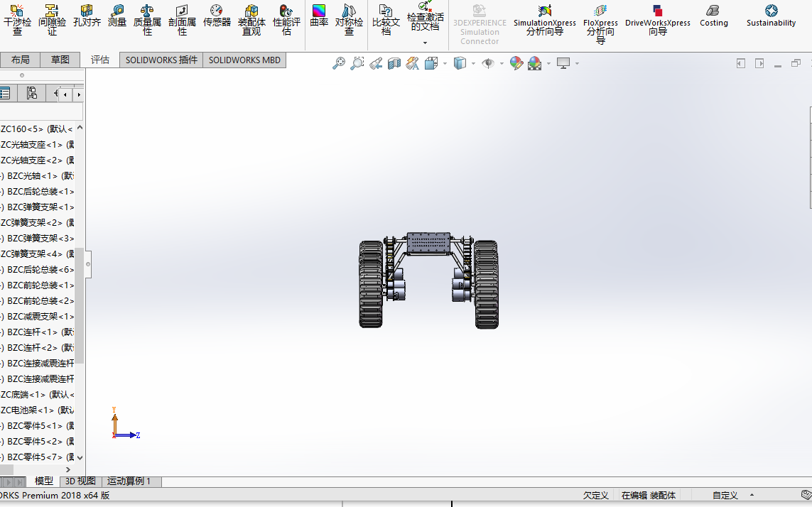This screenshot has height=507, width=812.
Task: Open ConfigurationManager tab icon
Action: (31, 93)
